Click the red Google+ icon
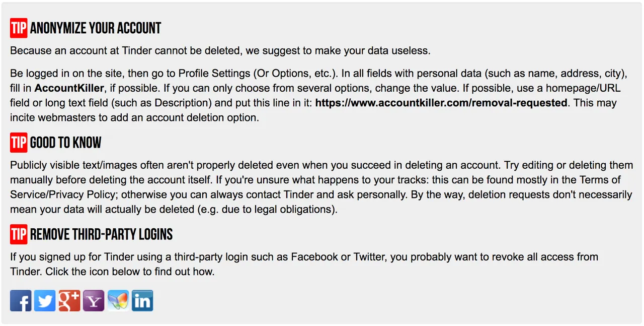Screen dimensions: 644x326 (x=69, y=301)
